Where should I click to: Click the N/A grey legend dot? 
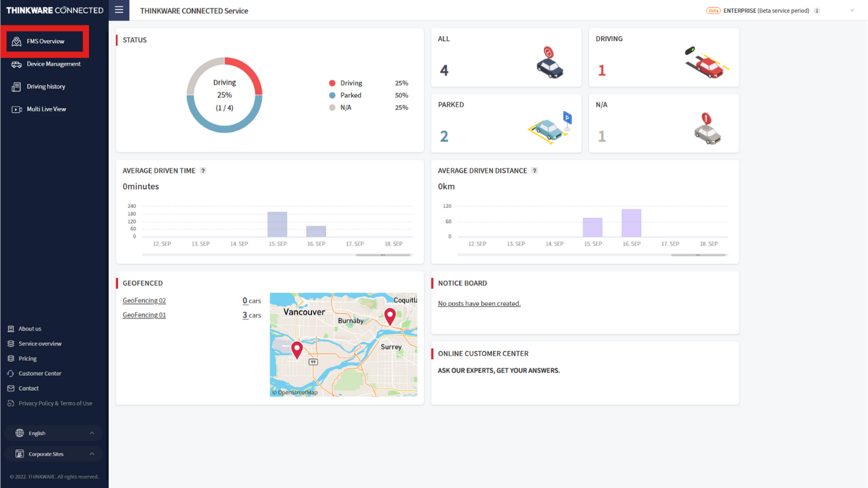[x=332, y=108]
